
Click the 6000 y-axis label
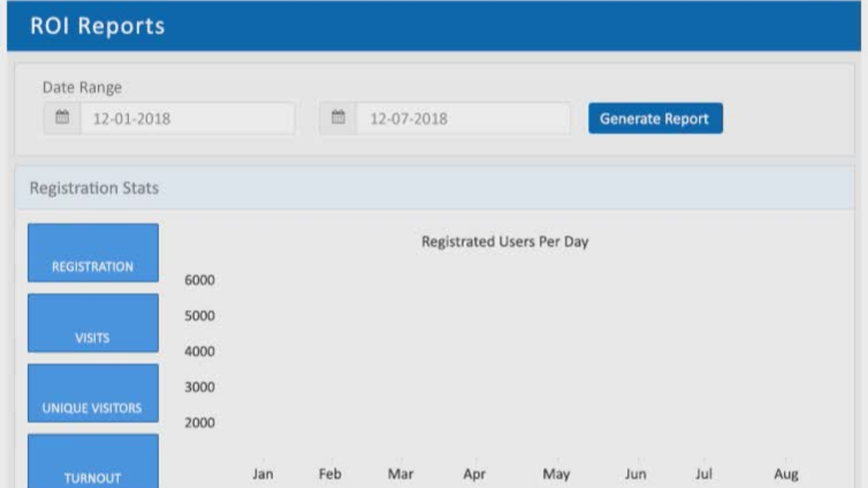pyautogui.click(x=199, y=280)
